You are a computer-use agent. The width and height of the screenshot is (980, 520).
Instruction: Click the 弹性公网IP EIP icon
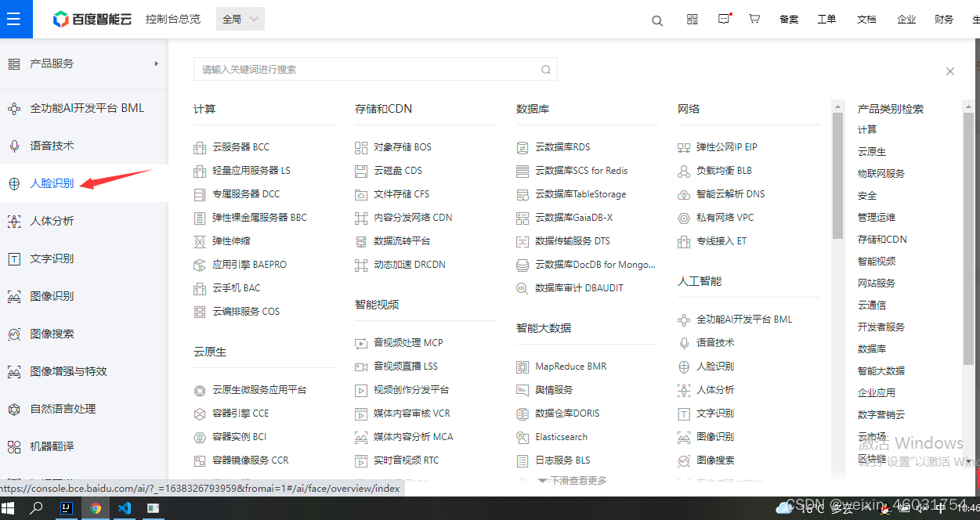tap(684, 147)
